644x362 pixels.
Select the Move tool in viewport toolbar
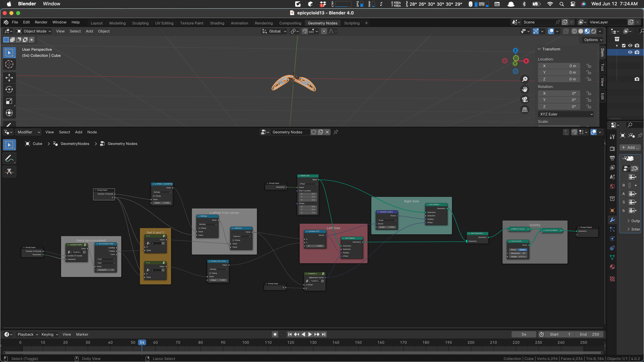(9, 78)
